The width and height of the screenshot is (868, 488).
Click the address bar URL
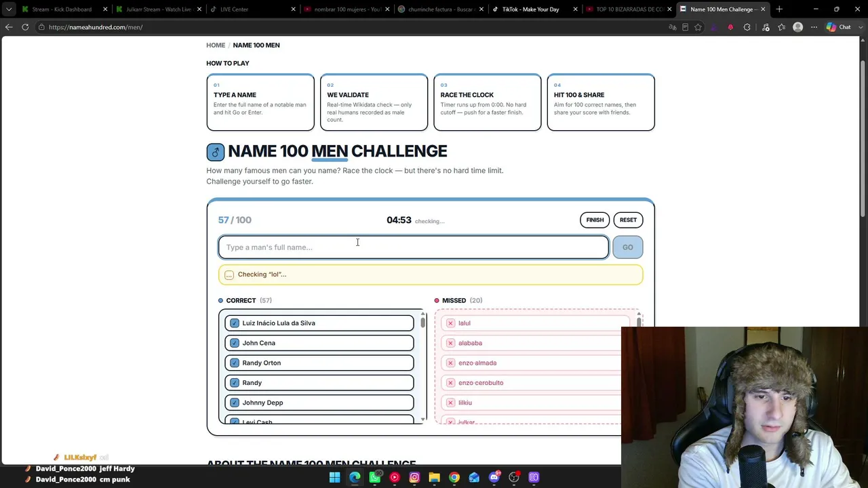coord(96,27)
